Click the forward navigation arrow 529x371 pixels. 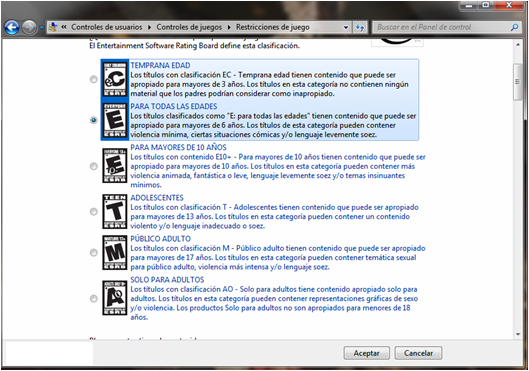[x=29, y=27]
